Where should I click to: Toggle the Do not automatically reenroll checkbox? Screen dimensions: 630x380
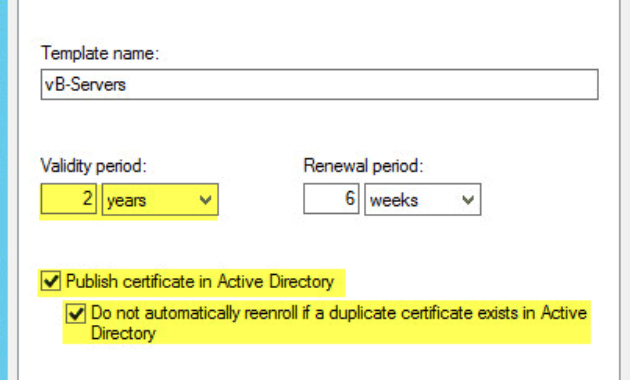click(x=76, y=313)
